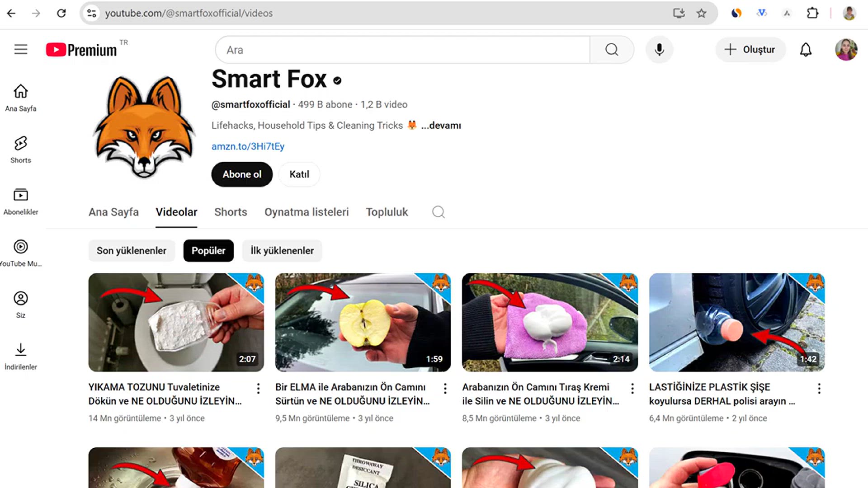The height and width of the screenshot is (488, 868).
Task: Open YIKAMA TOZUNU Tuvaletinize video title
Action: tap(165, 394)
